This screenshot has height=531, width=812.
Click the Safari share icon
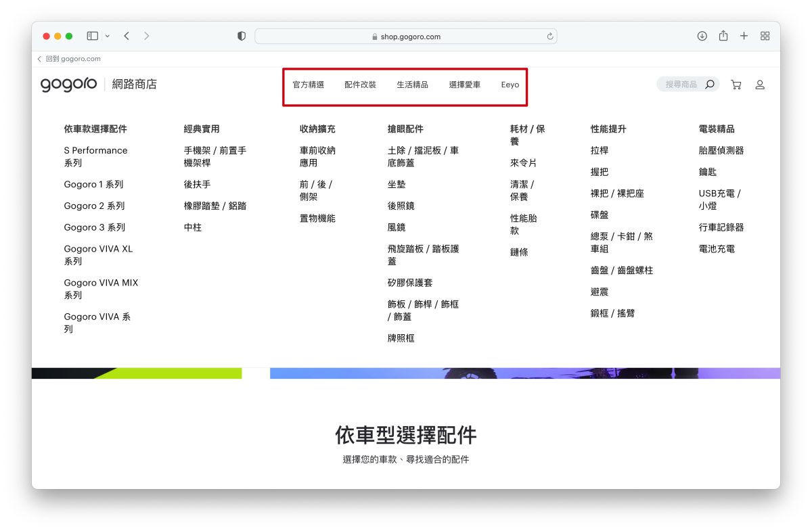coord(723,36)
